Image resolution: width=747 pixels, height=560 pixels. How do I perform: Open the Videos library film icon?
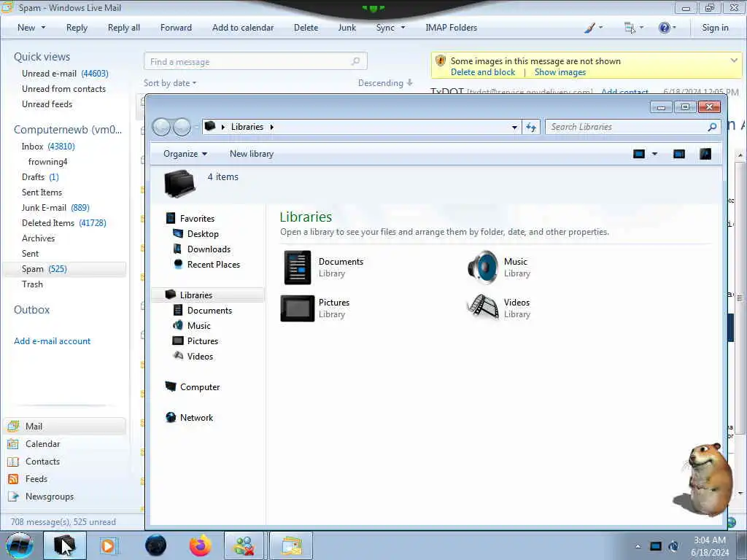pyautogui.click(x=483, y=307)
